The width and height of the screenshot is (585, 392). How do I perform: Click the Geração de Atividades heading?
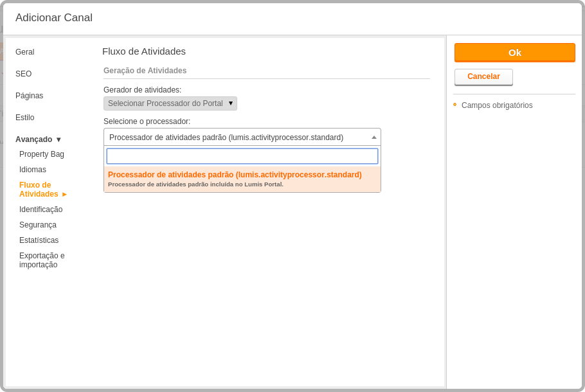(x=145, y=71)
